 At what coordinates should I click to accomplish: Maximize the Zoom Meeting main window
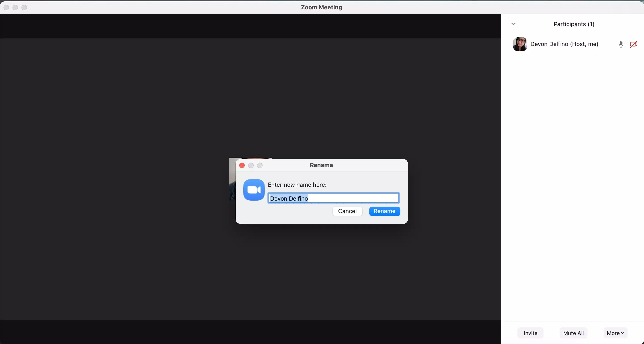[24, 8]
